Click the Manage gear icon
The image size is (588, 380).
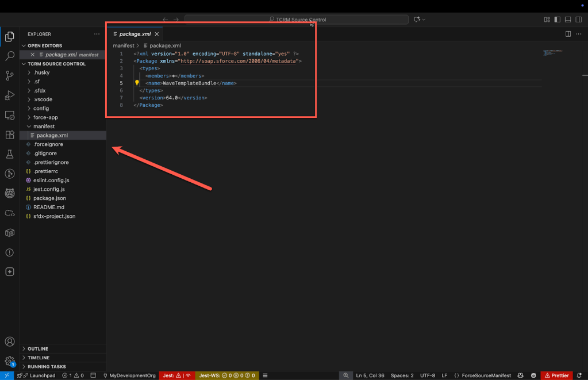[9, 362]
